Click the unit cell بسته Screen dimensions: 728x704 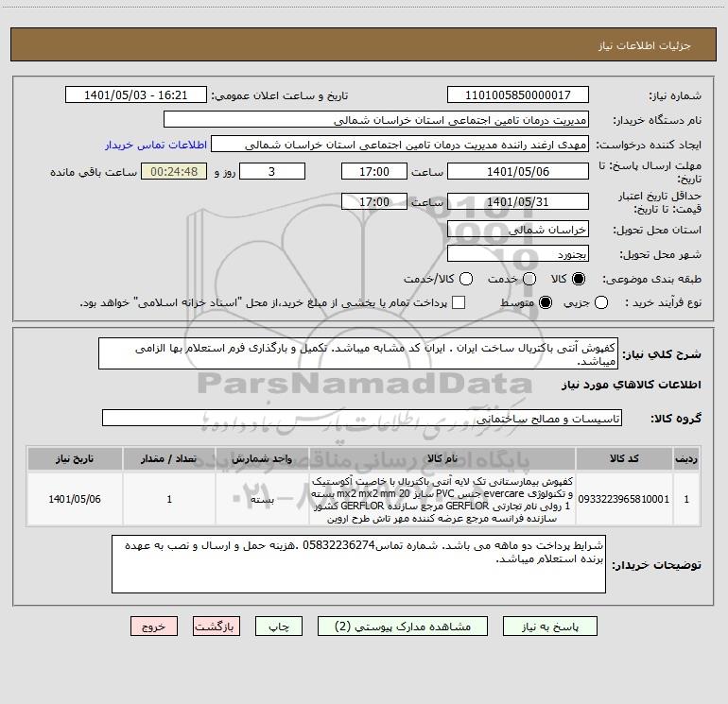(x=262, y=499)
